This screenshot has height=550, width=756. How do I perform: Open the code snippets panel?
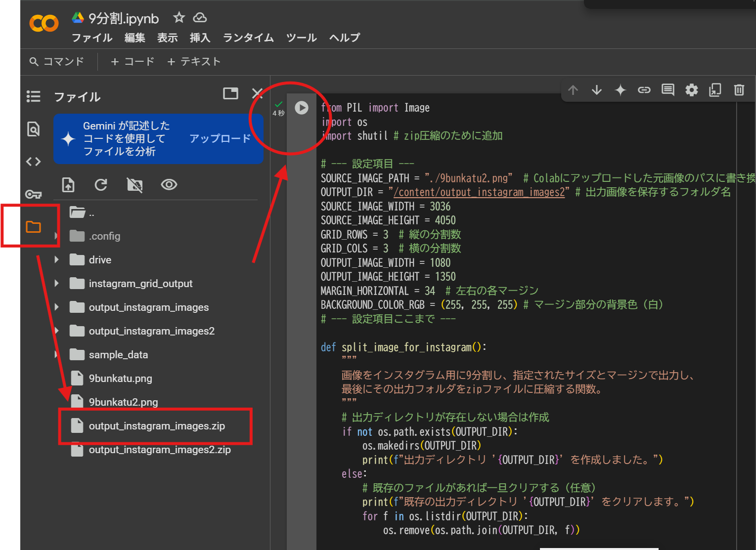point(33,162)
